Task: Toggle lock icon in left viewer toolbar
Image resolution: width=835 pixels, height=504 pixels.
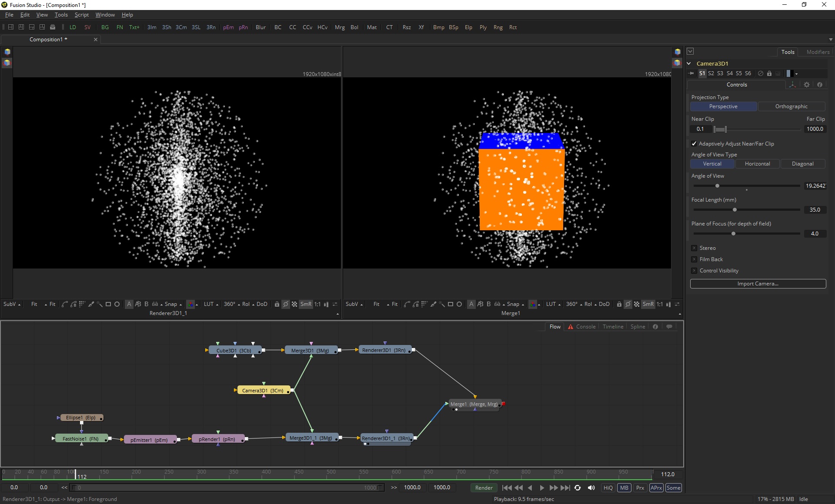Action: click(x=277, y=304)
